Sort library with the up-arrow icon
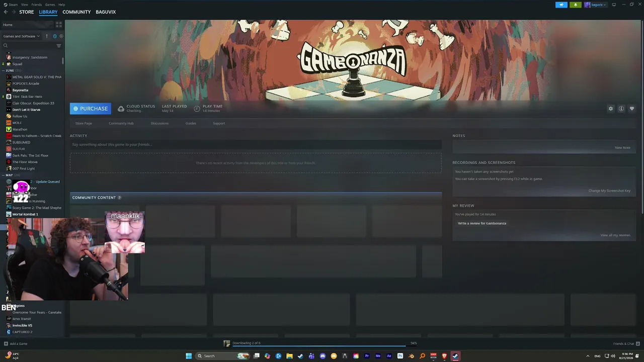 tap(47, 36)
